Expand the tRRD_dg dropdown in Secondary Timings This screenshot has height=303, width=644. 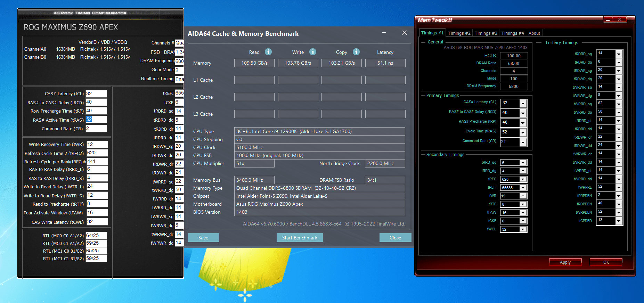523,171
